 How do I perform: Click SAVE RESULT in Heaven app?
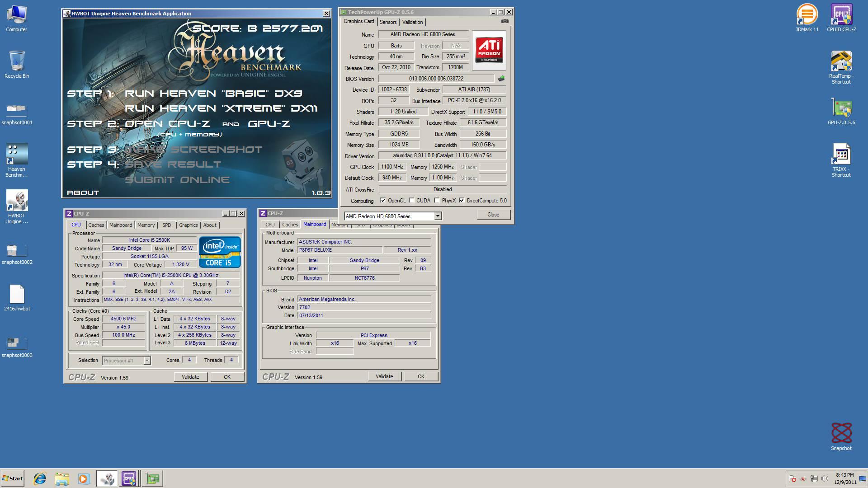click(173, 164)
